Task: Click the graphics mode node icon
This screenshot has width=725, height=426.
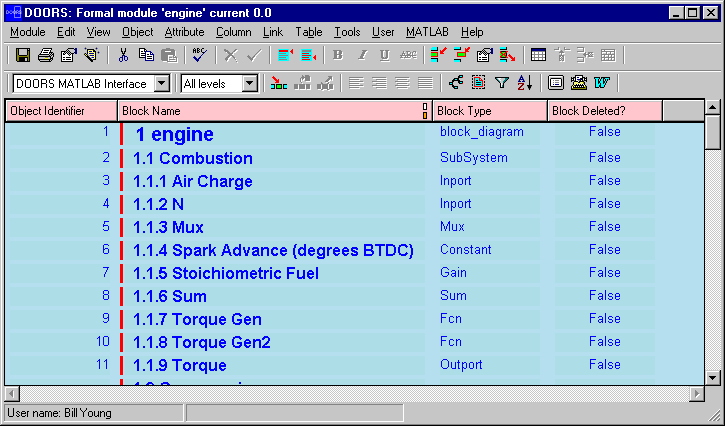Action: coord(456,83)
